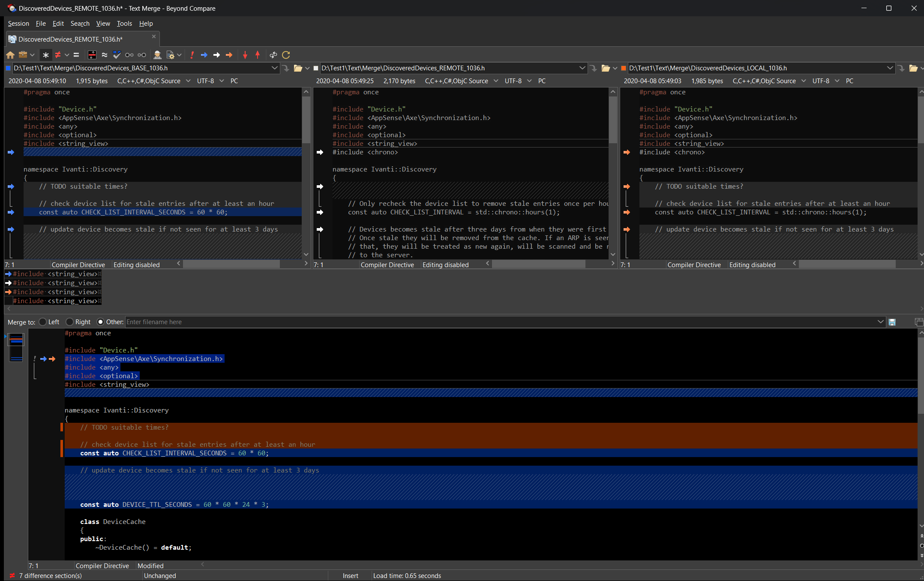Show Conflicts with the red exclamation icon
Screen dimensions: 924x581
192,55
